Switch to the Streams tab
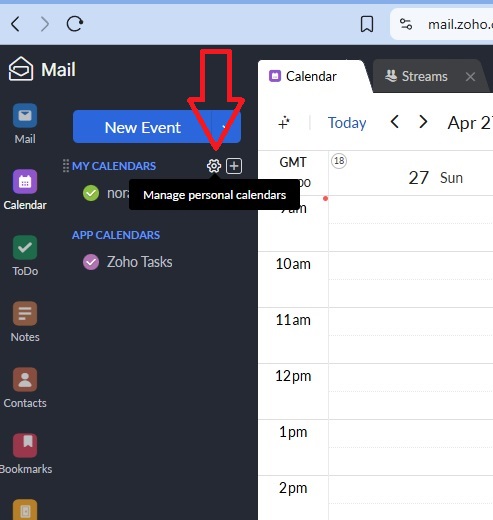Image resolution: width=493 pixels, height=520 pixels. (416, 76)
